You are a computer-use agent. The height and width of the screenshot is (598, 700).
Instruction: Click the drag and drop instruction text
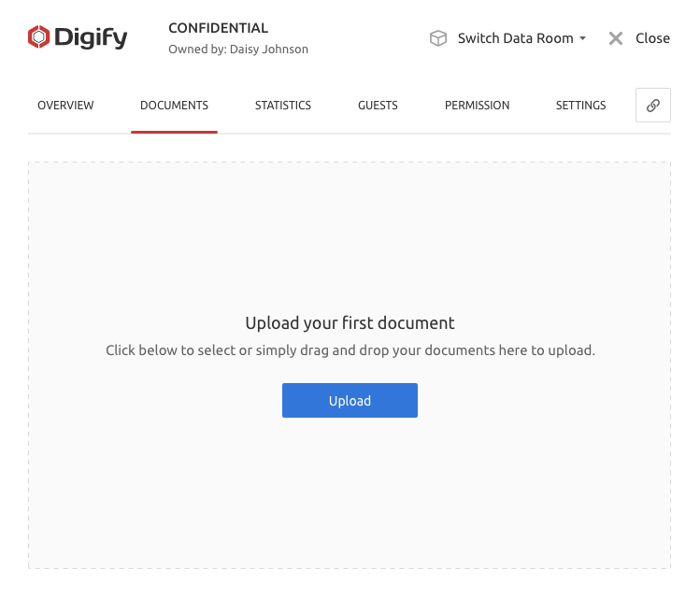click(x=350, y=351)
